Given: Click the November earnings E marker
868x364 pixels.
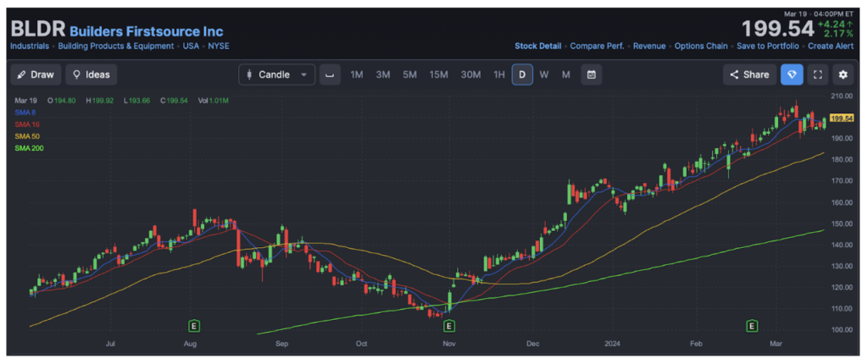Looking at the screenshot, I should coord(448,327).
